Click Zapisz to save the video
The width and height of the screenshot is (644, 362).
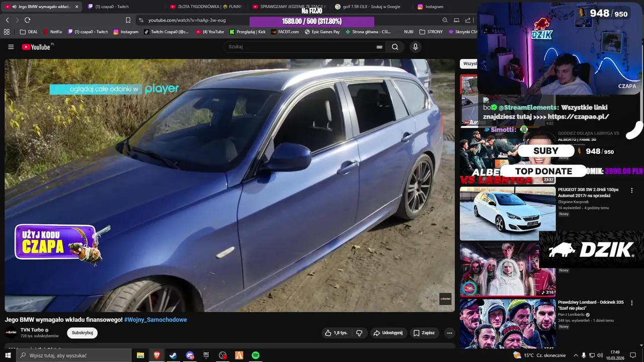pyautogui.click(x=424, y=333)
